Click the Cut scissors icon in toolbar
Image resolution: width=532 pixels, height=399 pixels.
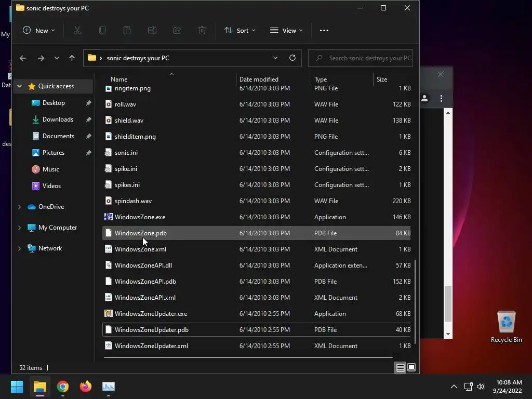[77, 31]
